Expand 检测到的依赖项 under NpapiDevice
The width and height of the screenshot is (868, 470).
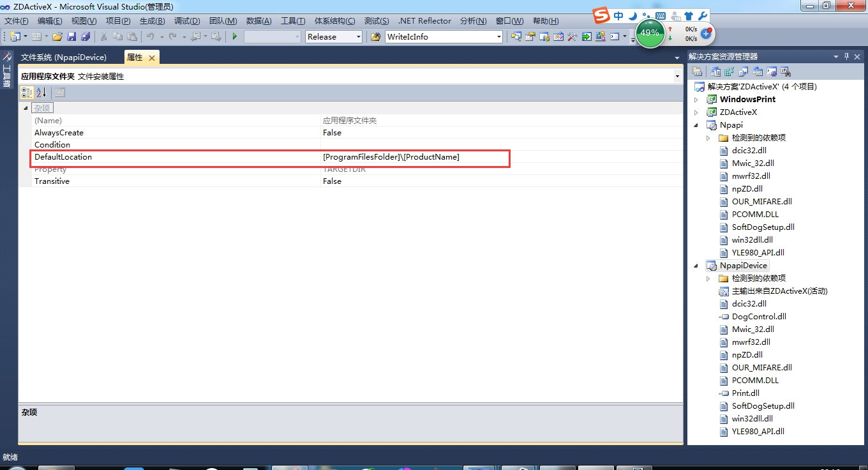(708, 278)
